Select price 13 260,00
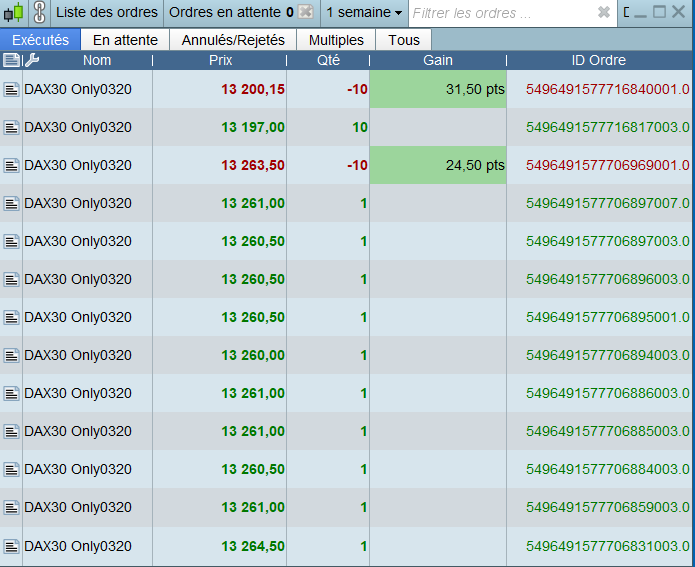 [x=253, y=356]
